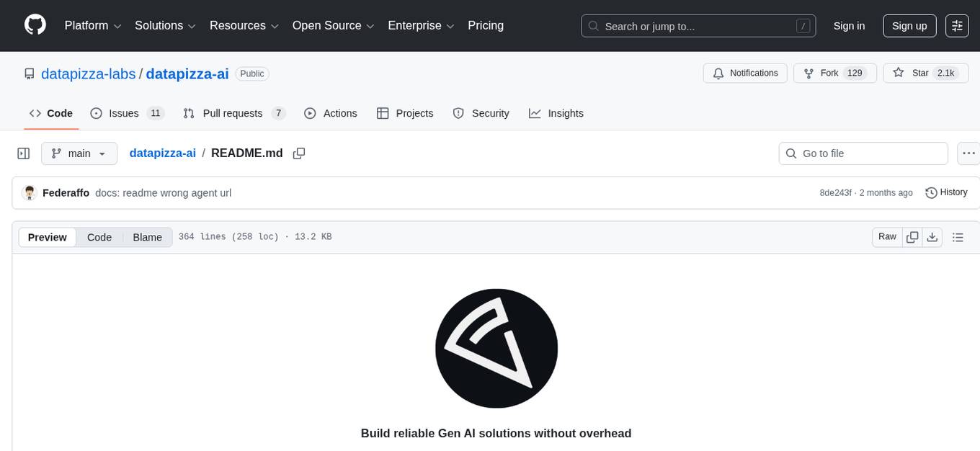Image resolution: width=980 pixels, height=451 pixels.
Task: Open the README outline list
Action: coord(958,236)
